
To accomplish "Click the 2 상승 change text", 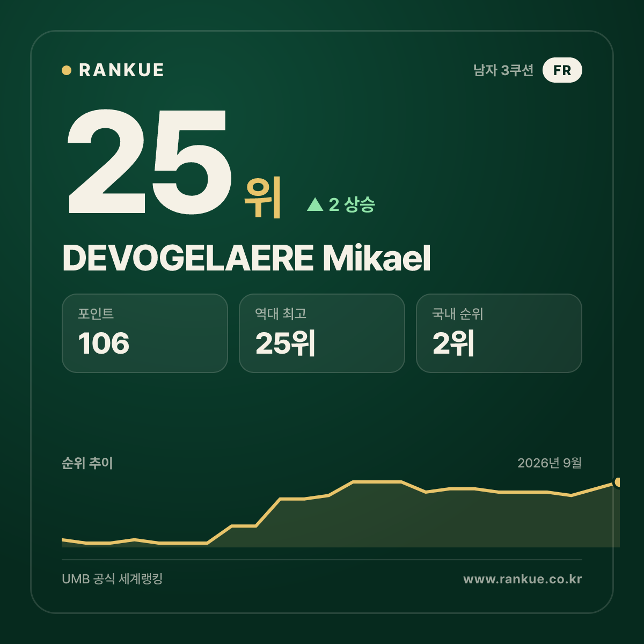I will tap(352, 204).
